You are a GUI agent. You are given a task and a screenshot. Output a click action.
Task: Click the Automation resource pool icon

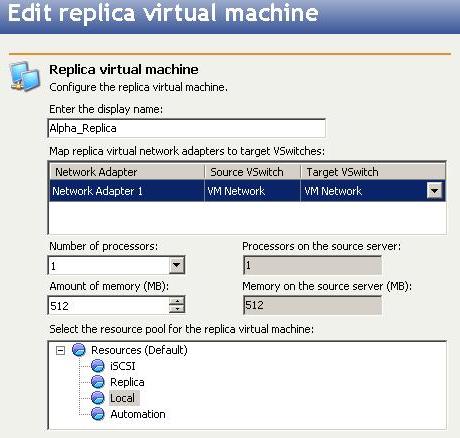tap(98, 414)
